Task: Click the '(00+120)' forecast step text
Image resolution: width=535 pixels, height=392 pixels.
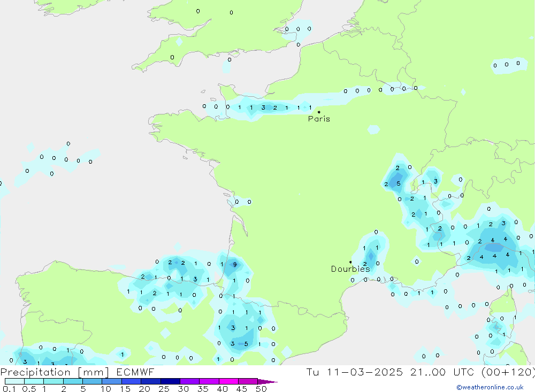Action: 508,372
